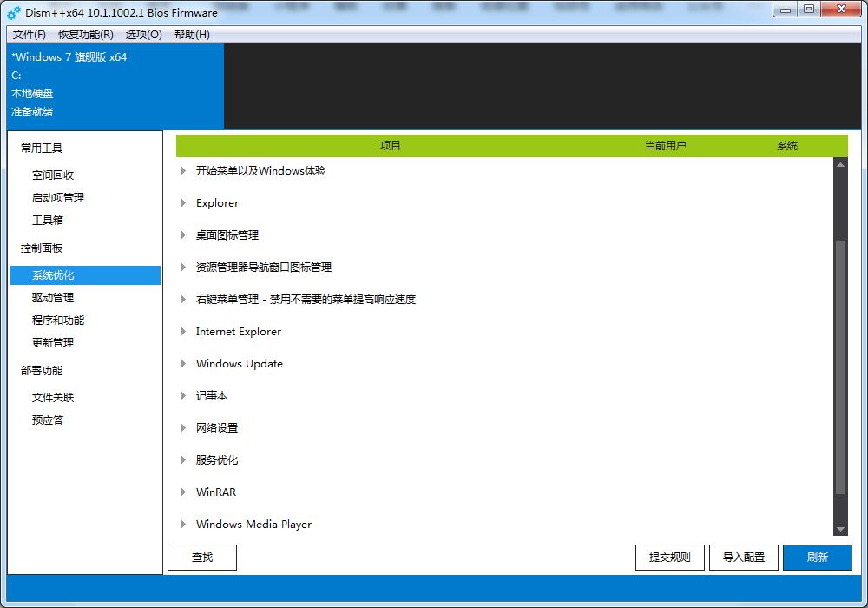Expand the Windows Update arrow
868x608 pixels.
tap(183, 363)
